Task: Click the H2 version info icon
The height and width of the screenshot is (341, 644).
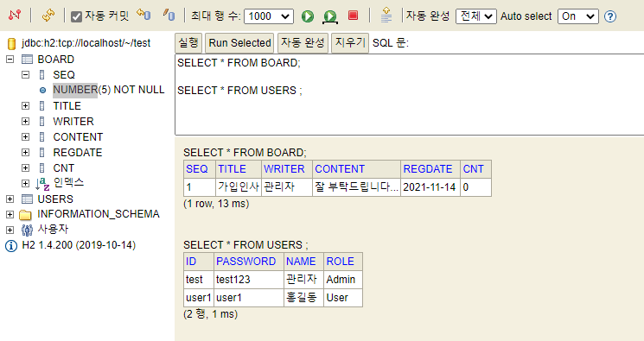Action: (11, 246)
